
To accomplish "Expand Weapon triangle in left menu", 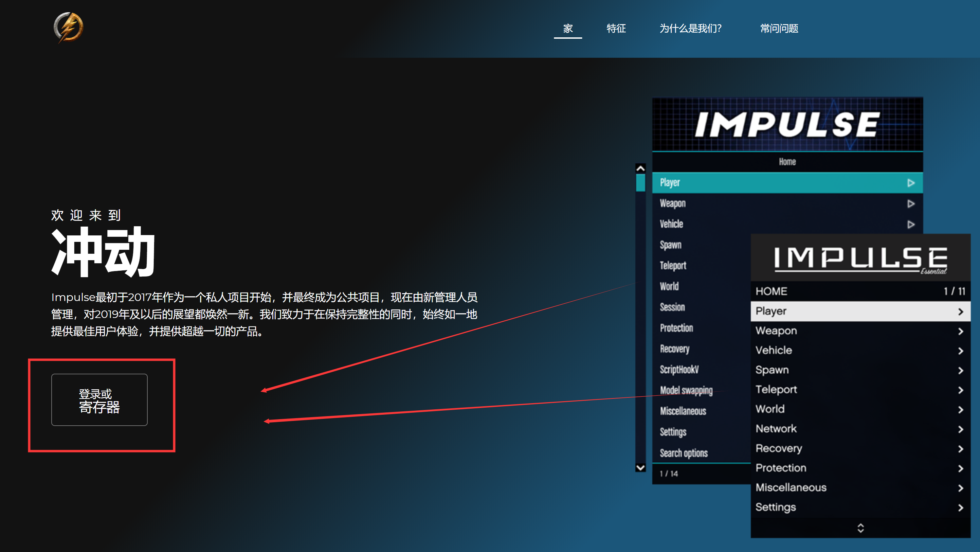I will (x=911, y=204).
